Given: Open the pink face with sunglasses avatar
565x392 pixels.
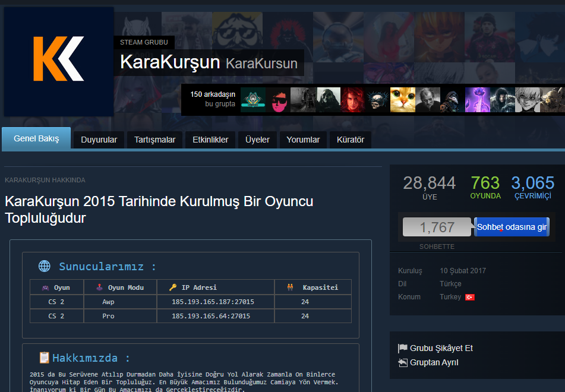Looking at the screenshot, I should (x=278, y=99).
